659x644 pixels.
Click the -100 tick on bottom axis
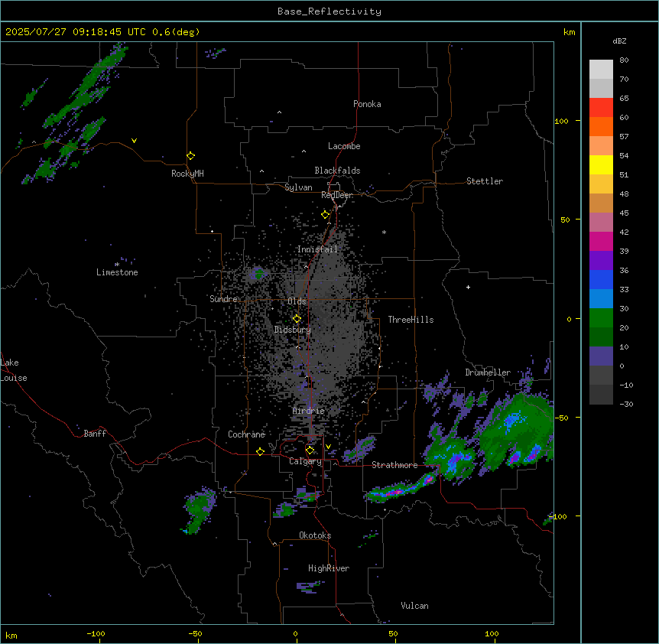tap(96, 634)
